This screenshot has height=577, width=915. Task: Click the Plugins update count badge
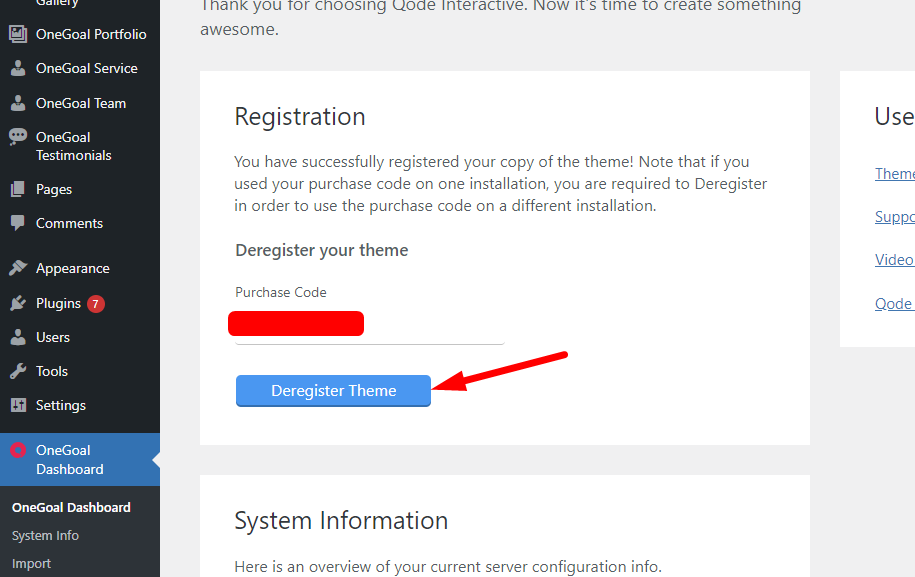coord(96,303)
